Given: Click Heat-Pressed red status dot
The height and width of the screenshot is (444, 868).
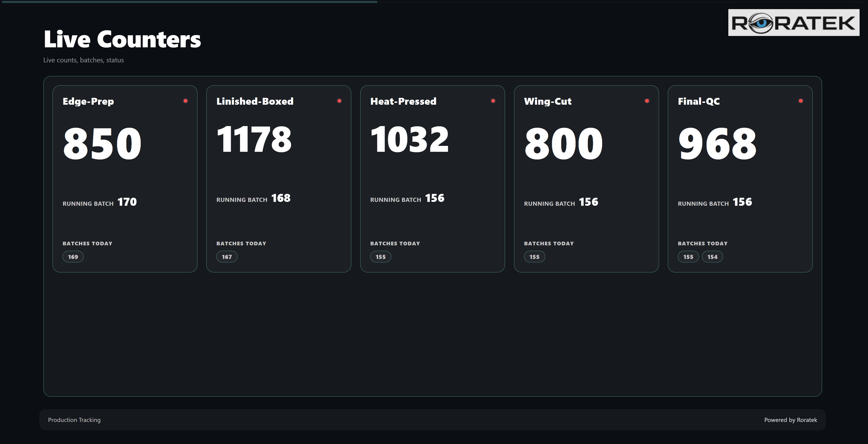Looking at the screenshot, I should tap(493, 101).
